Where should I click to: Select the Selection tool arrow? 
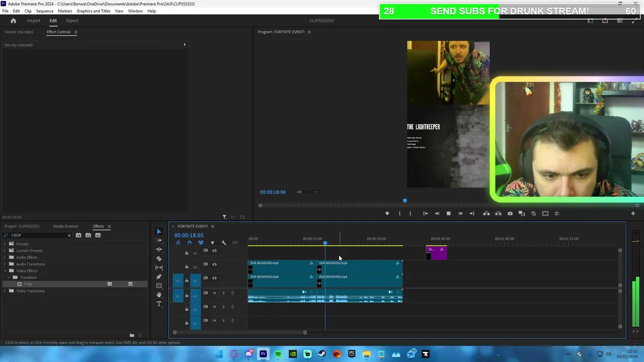(x=159, y=231)
